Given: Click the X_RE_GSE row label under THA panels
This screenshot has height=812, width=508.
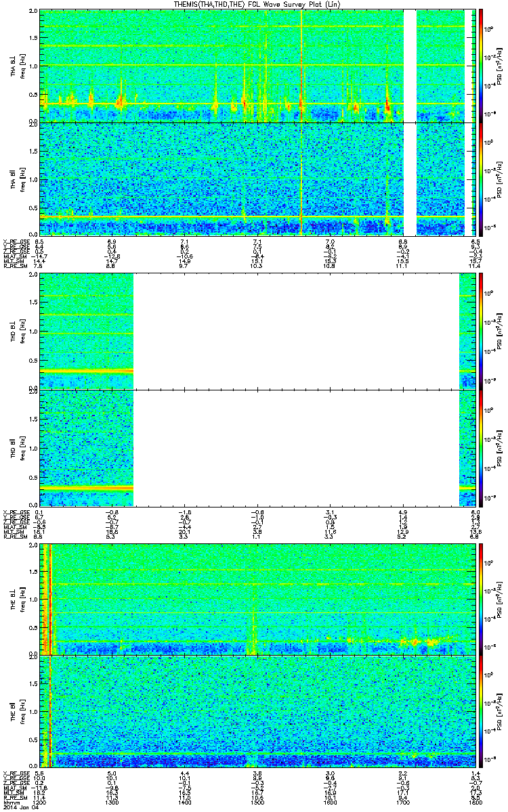Looking at the screenshot, I should 15,241.
